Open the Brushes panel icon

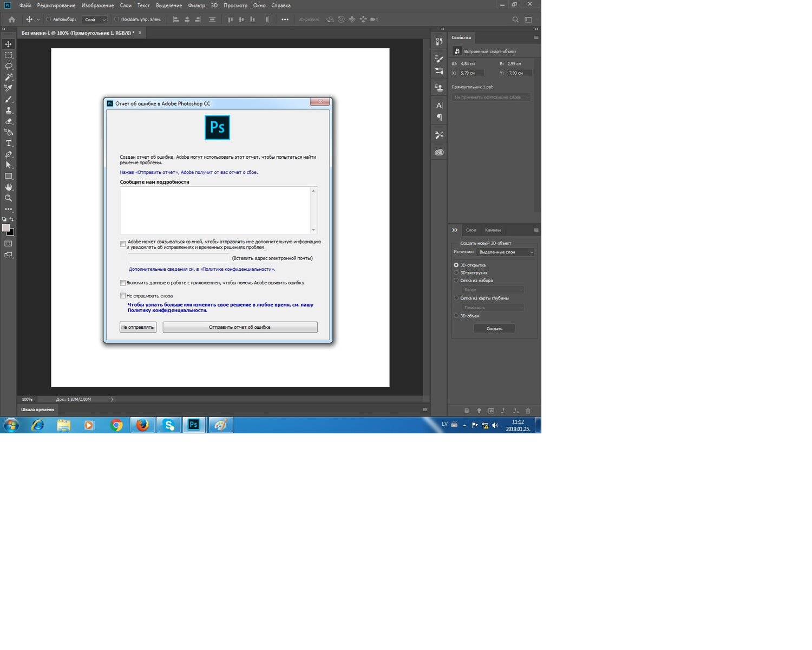pyautogui.click(x=439, y=59)
